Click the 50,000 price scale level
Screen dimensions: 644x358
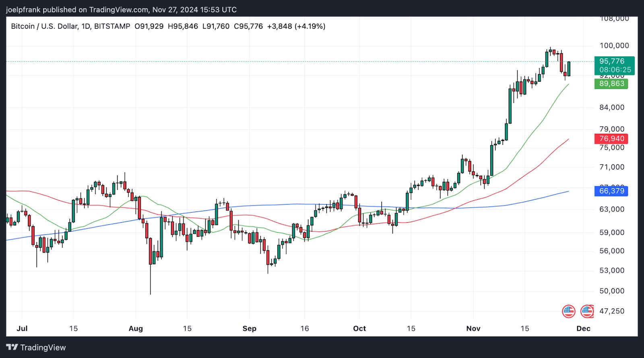click(612, 291)
